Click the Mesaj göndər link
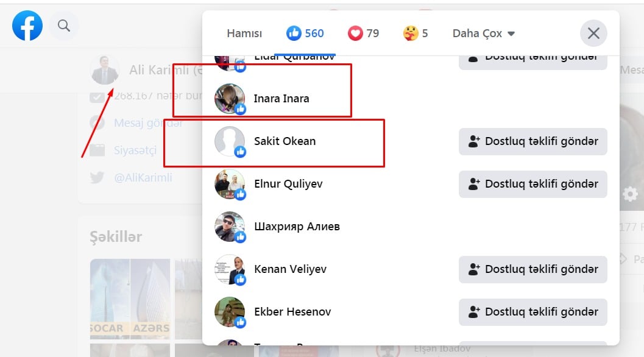This screenshot has width=644, height=357. [148, 123]
